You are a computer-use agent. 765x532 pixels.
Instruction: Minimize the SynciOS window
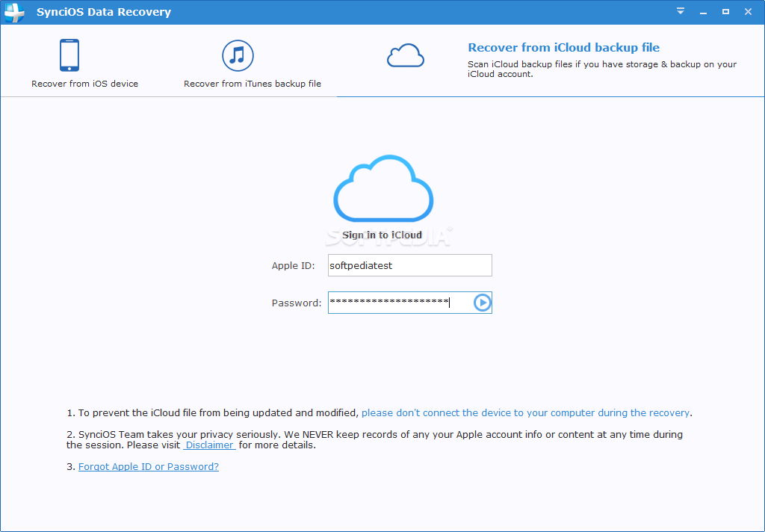703,12
